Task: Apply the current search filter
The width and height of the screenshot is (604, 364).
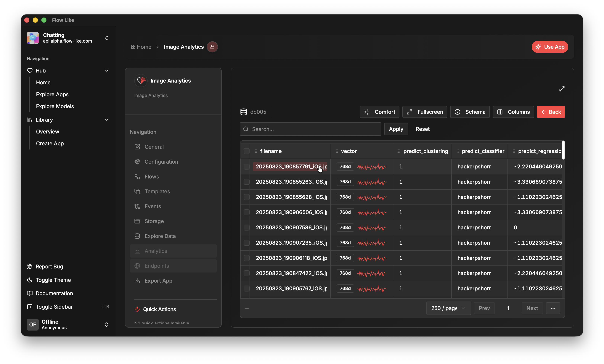Action: pyautogui.click(x=396, y=129)
